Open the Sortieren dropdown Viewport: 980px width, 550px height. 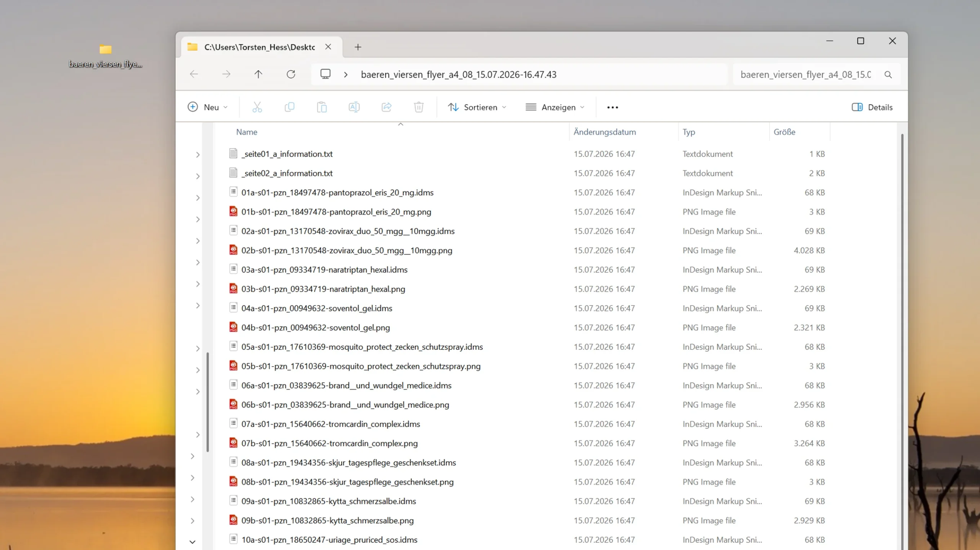pos(477,107)
